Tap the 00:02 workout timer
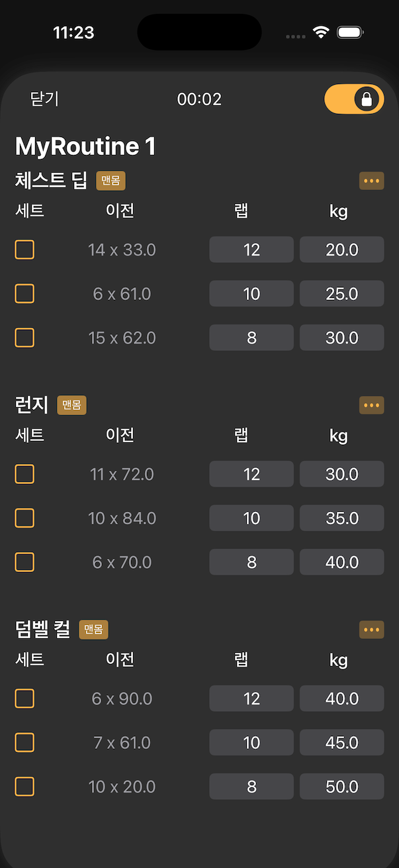This screenshot has width=399, height=868. 199,99
